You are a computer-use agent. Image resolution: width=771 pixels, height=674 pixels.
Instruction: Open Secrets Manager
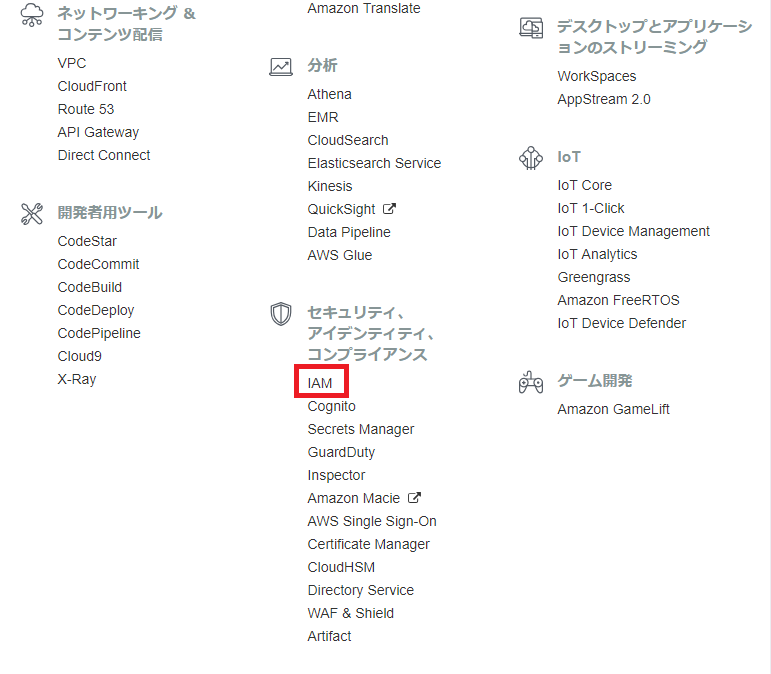[361, 430]
